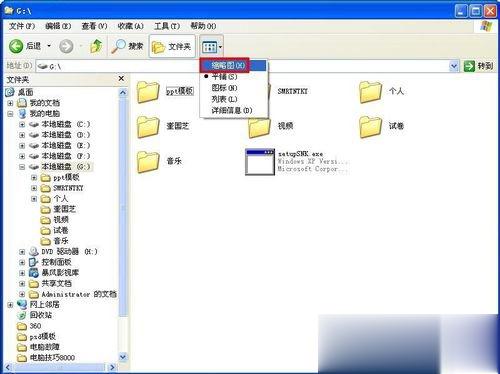Open the 工具 (T) menu
Image resolution: width=500 pixels, height=374 pixels.
[167, 26]
